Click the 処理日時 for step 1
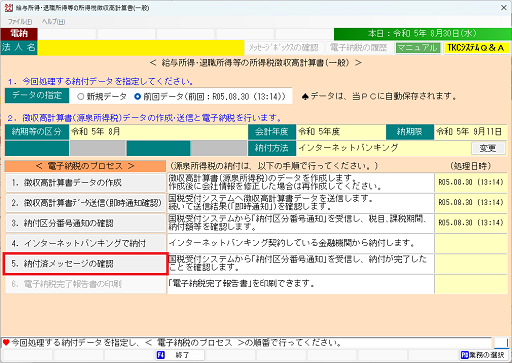The width and height of the screenshot is (512, 363). 471,182
